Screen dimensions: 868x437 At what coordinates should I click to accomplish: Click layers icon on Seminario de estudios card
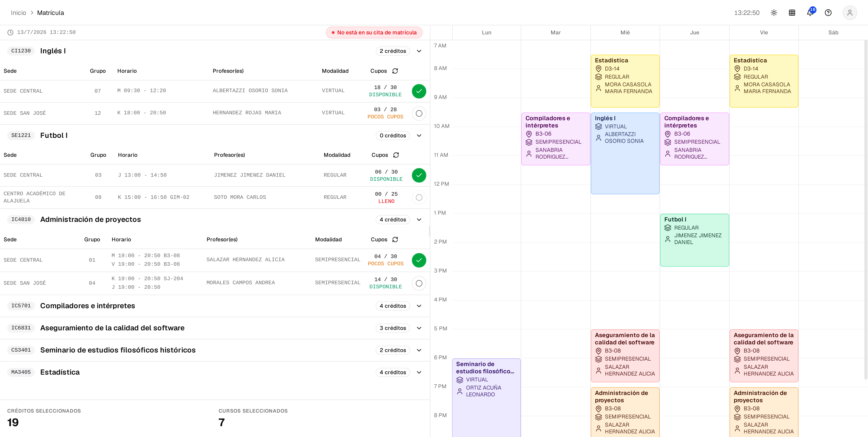[460, 380]
